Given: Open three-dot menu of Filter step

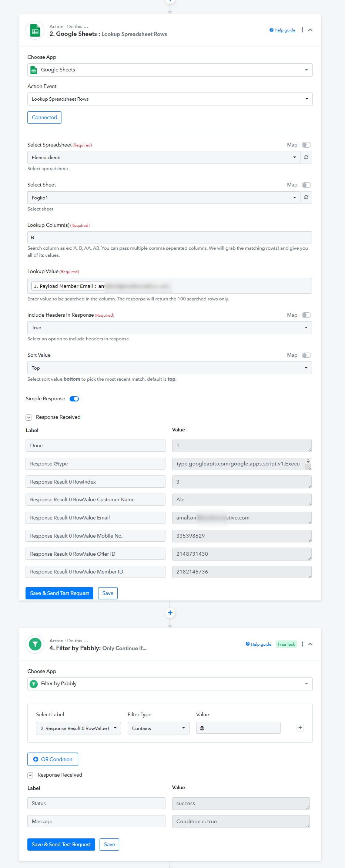Looking at the screenshot, I should click(x=302, y=644).
